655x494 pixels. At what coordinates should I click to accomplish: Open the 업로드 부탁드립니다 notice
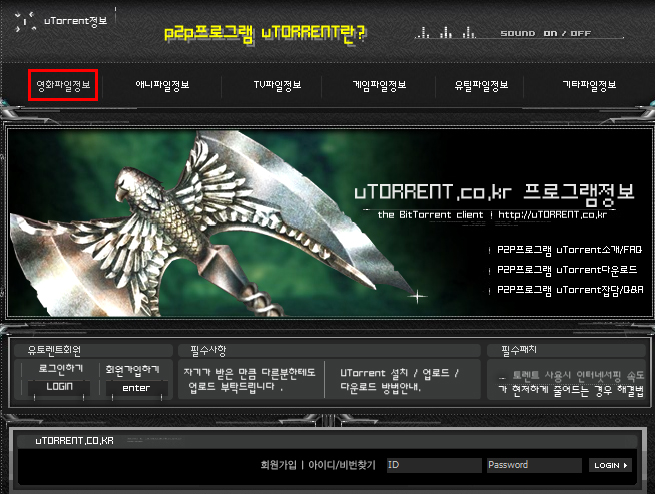[x=249, y=380]
